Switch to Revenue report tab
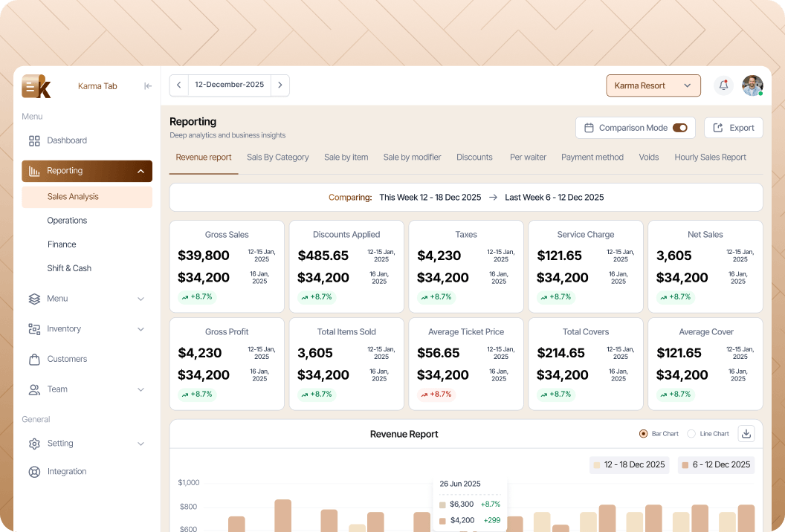 coord(203,157)
